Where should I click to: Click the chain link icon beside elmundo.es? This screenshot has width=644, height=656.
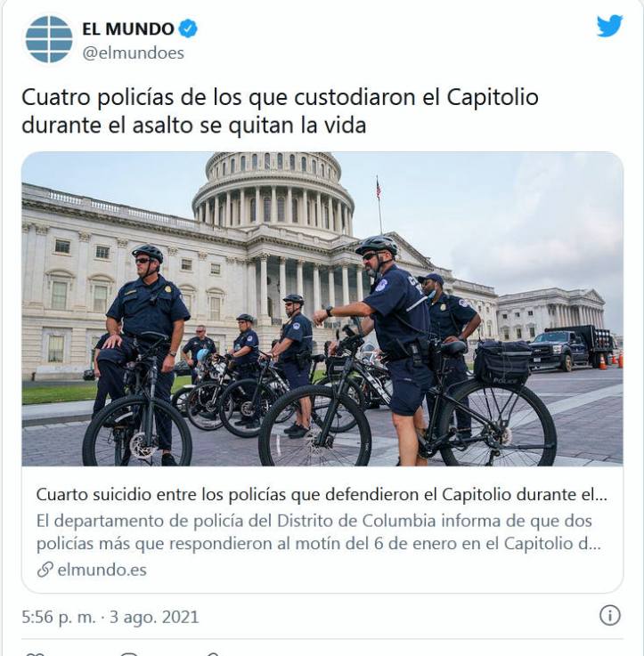[45, 570]
